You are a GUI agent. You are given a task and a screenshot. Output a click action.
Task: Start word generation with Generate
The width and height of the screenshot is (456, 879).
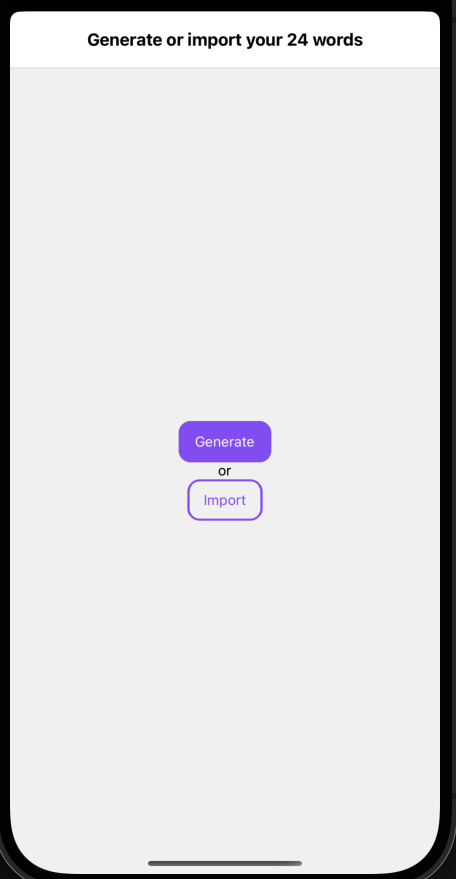[x=224, y=442]
